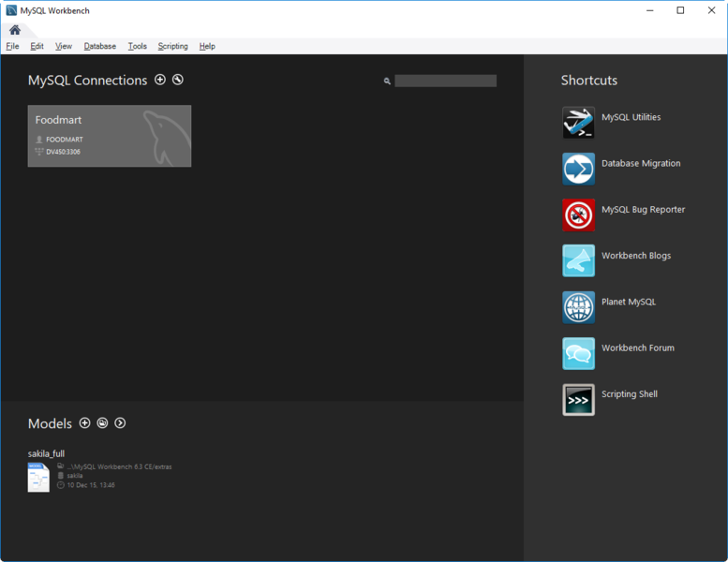Focus the connections search field
This screenshot has width=728, height=562.
[x=445, y=81]
